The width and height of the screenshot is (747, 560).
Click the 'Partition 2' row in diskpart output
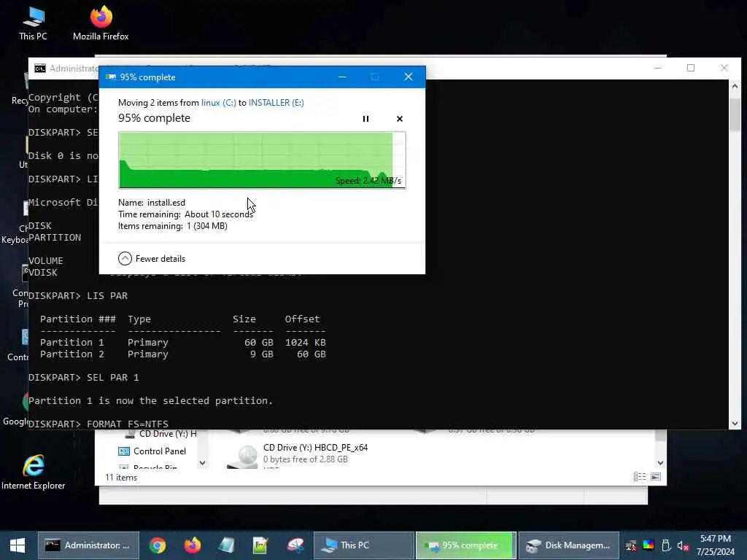click(x=183, y=354)
